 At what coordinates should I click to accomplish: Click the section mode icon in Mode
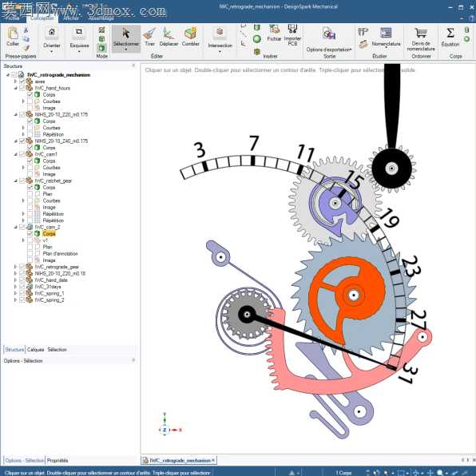point(101,39)
